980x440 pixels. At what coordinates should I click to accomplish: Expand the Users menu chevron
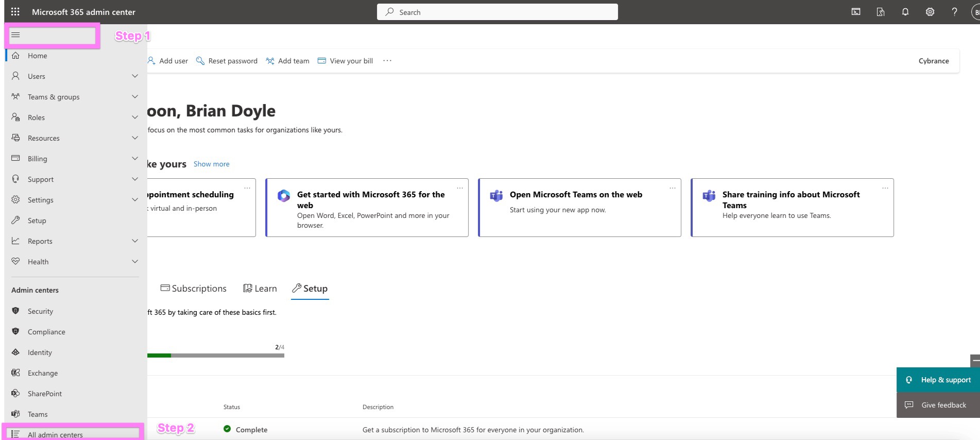pyautogui.click(x=135, y=76)
